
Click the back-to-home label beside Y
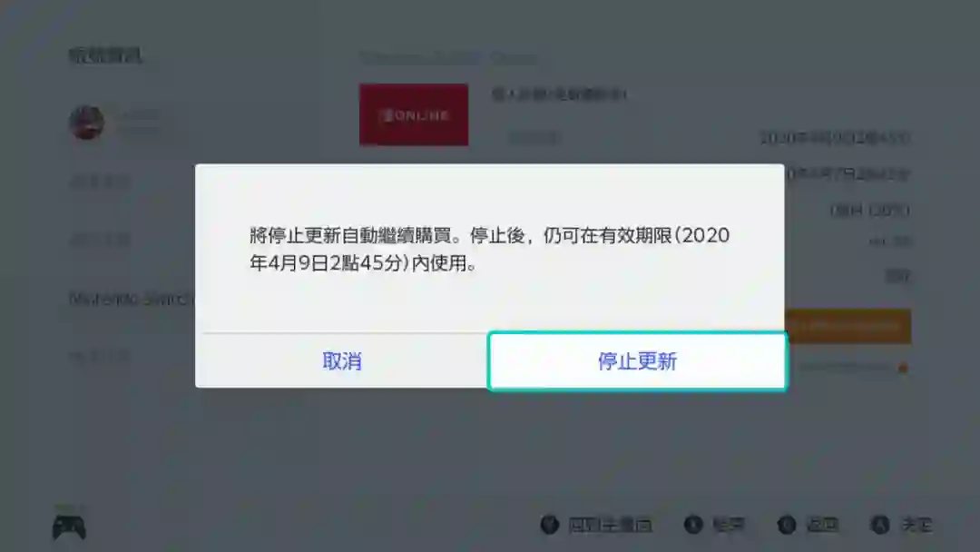[x=610, y=525]
